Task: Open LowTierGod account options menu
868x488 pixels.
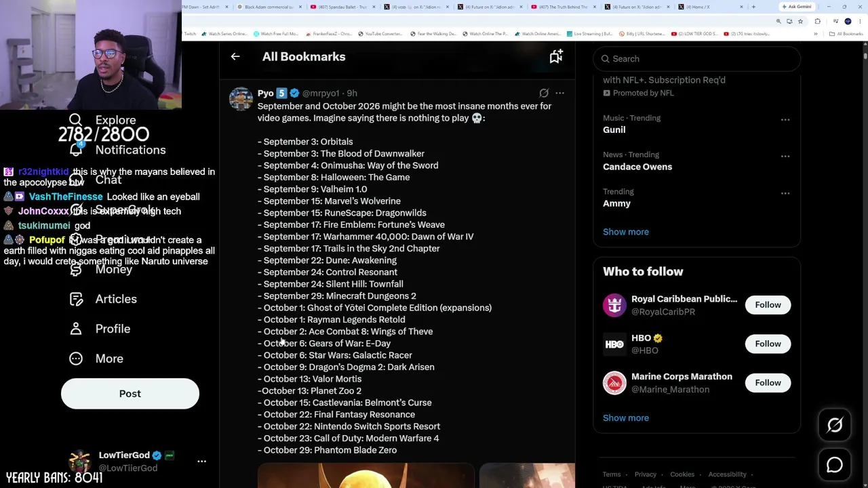Action: [201, 461]
